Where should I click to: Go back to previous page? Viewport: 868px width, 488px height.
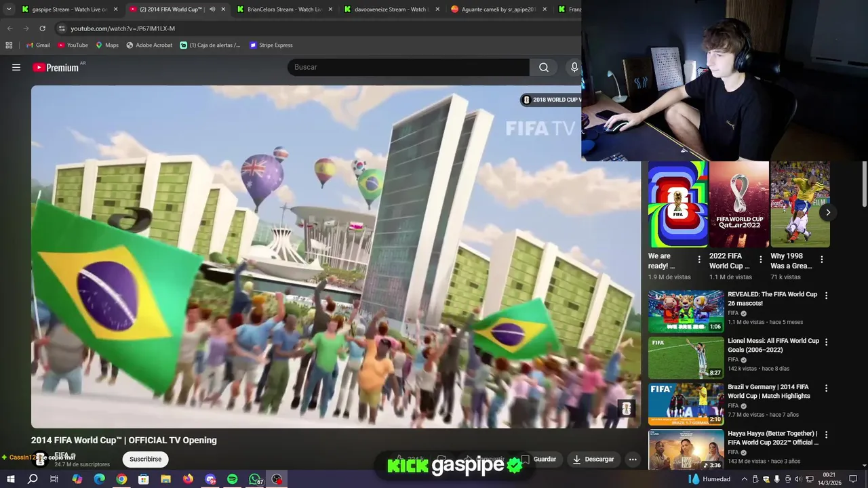[x=9, y=28]
